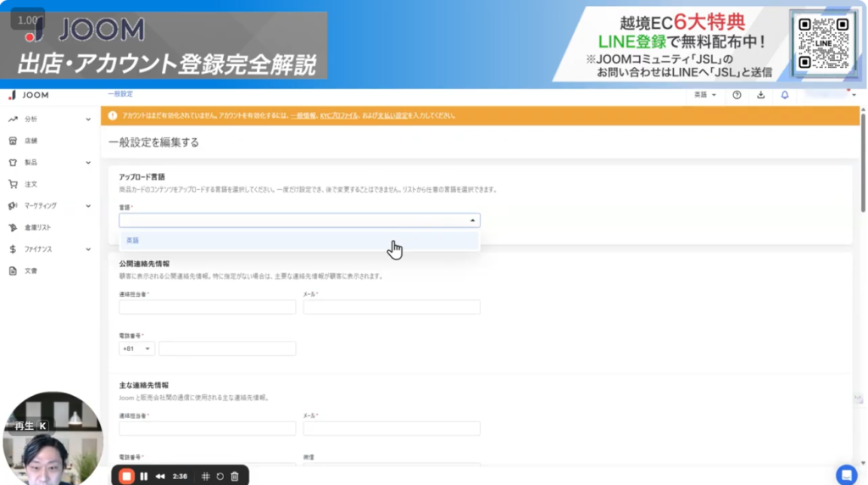This screenshot has height=485, width=868.
Task: Click the rewind icon in recorder bar
Action: [x=159, y=476]
